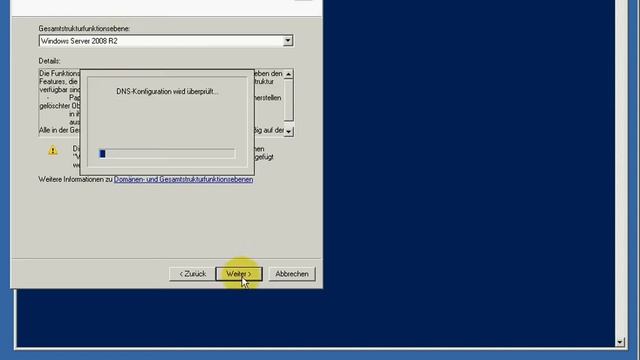
Task: Click the outer window scroll down arrow
Action: [x=620, y=342]
